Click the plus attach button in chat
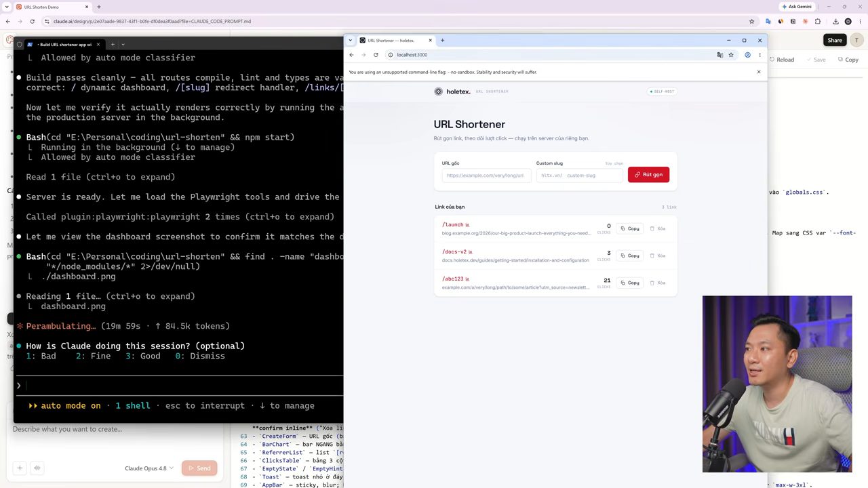Screen dimensions: 868x488 [20, 468]
